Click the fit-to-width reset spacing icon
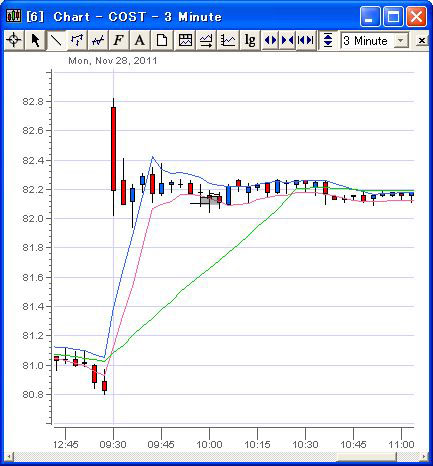This screenshot has height=466, width=433. pyautogui.click(x=306, y=41)
